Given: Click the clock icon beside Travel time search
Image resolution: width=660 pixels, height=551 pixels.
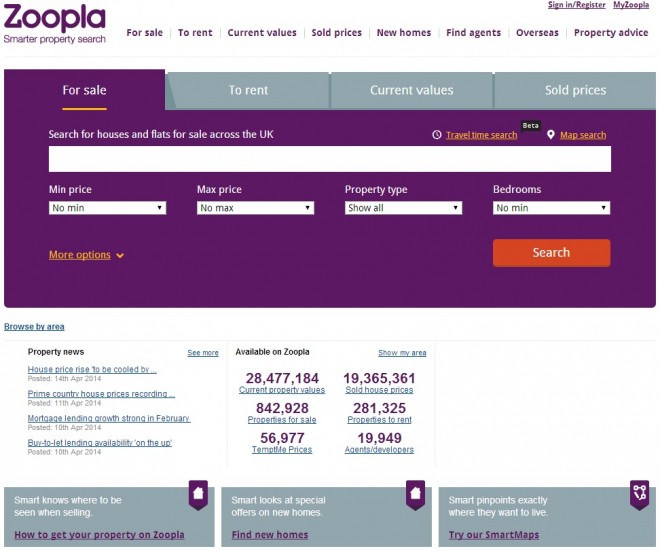Looking at the screenshot, I should point(437,135).
